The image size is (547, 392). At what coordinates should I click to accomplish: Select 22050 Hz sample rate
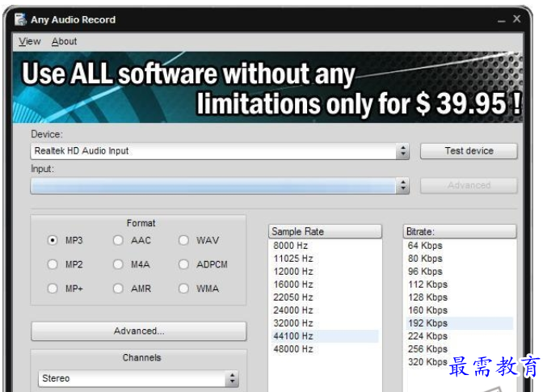pos(325,297)
